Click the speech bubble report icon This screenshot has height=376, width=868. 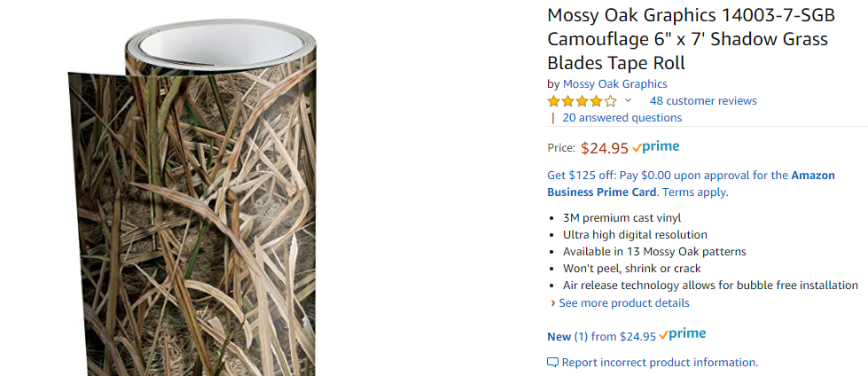(x=552, y=363)
